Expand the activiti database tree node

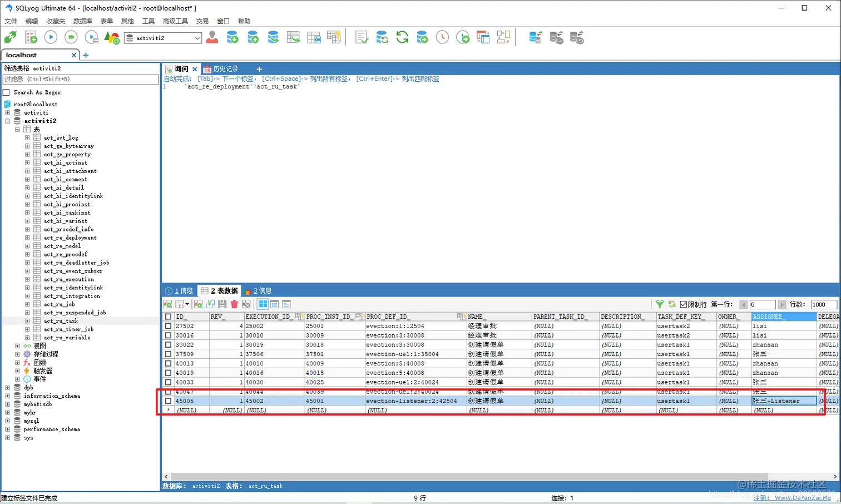tap(7, 112)
